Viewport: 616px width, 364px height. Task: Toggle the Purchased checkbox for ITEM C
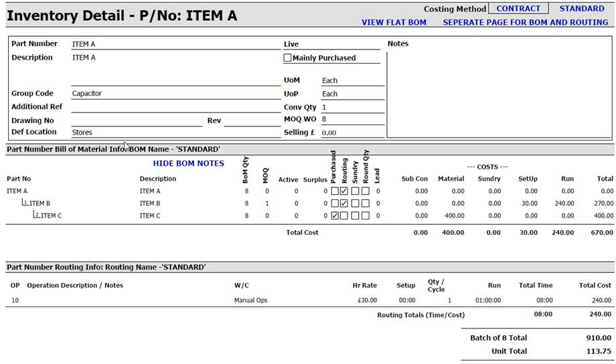[334, 216]
